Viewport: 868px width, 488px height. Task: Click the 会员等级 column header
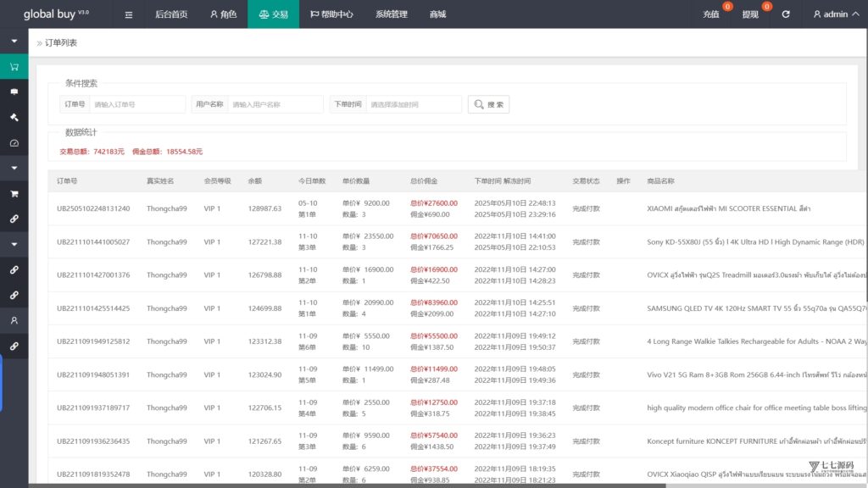217,181
